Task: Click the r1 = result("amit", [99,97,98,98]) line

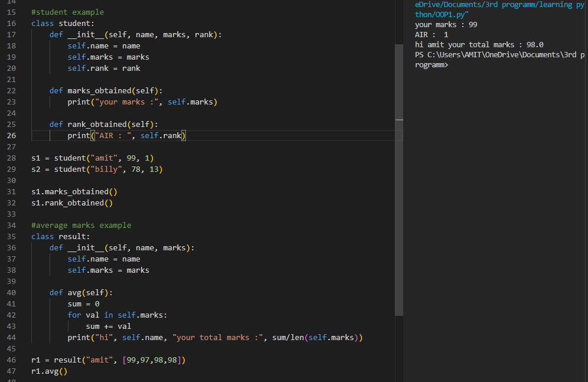Action: click(109, 360)
